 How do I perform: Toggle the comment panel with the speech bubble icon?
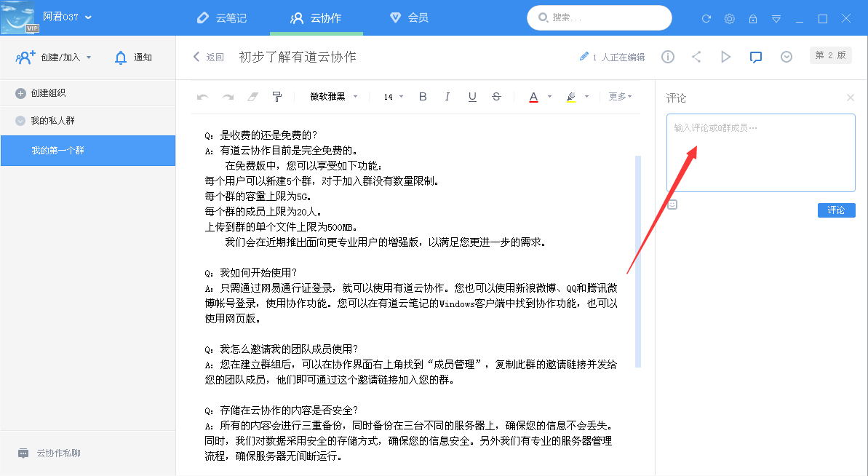[756, 56]
